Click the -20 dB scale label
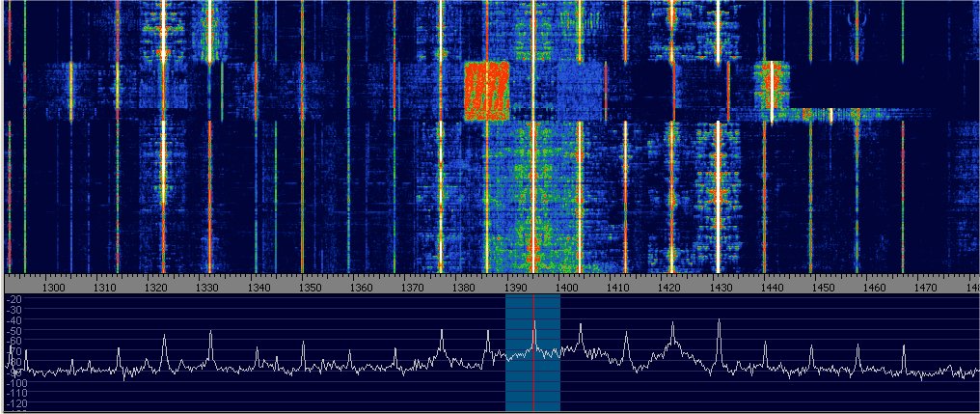 [14, 300]
